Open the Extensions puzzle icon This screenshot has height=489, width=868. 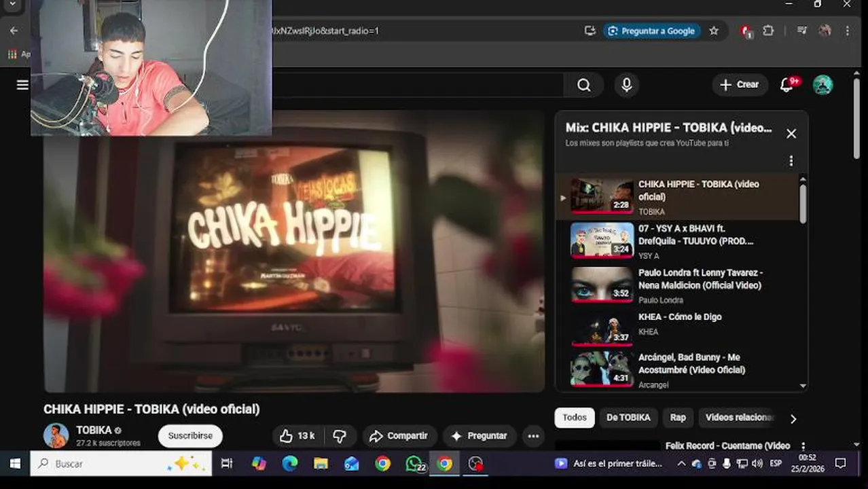768,31
